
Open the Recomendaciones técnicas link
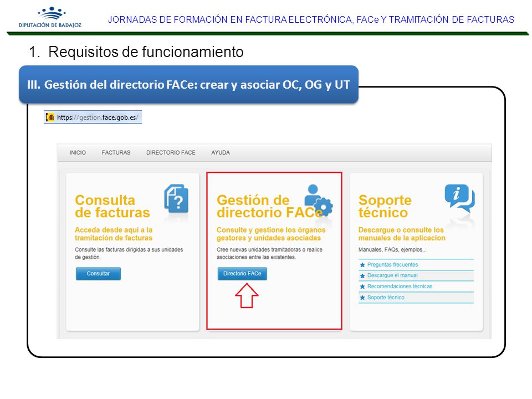tap(400, 287)
